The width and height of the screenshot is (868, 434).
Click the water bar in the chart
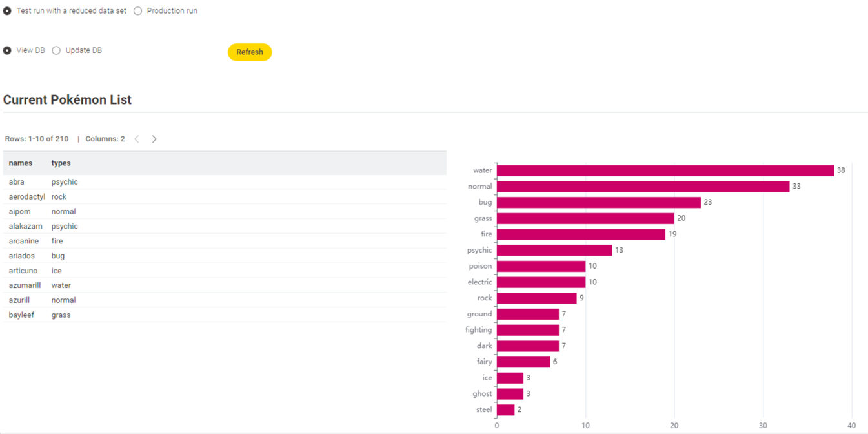(x=665, y=170)
